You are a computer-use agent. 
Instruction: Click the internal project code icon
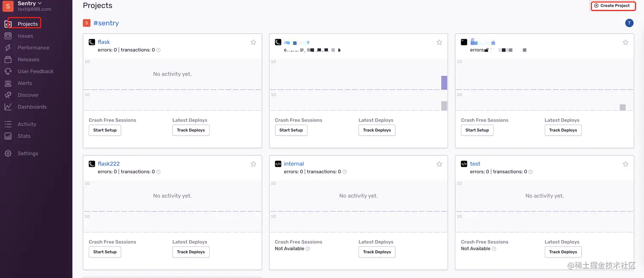click(x=278, y=164)
